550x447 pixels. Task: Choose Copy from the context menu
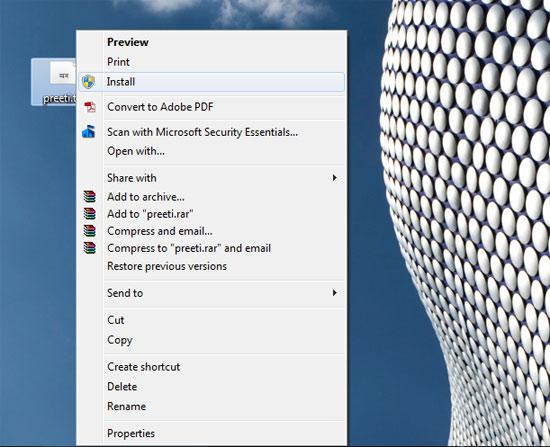click(x=211, y=340)
